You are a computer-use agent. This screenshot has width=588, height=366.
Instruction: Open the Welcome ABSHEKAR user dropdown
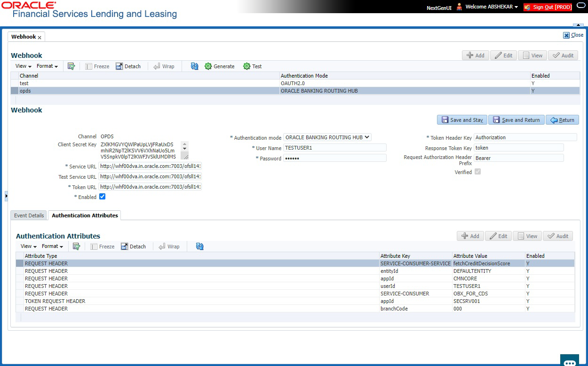tap(492, 7)
